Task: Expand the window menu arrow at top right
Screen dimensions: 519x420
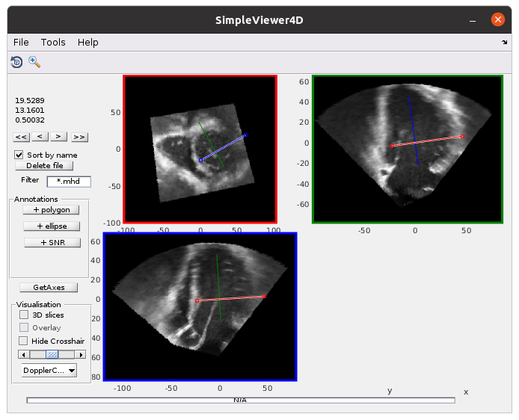Action: click(504, 43)
